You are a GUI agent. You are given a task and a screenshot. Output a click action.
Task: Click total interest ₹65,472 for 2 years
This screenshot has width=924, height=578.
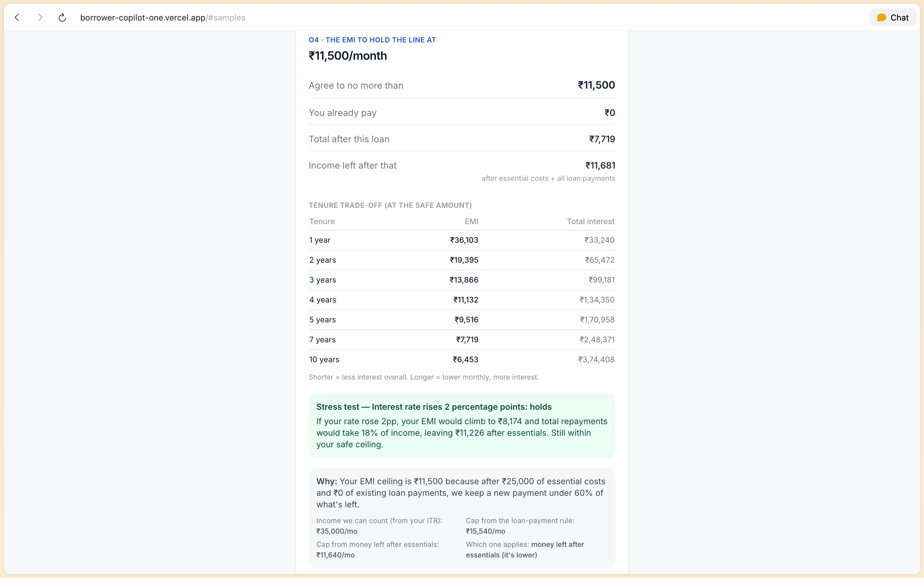tap(600, 260)
